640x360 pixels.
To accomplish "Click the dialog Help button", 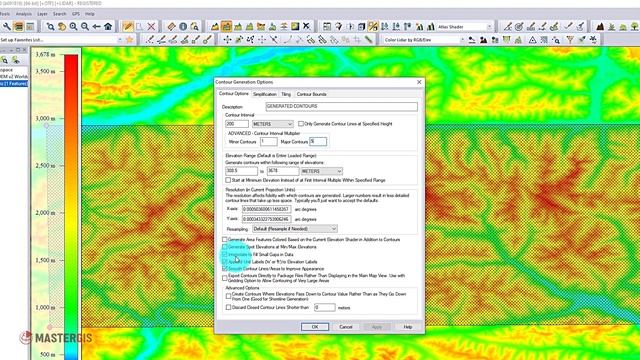I will coord(408,327).
